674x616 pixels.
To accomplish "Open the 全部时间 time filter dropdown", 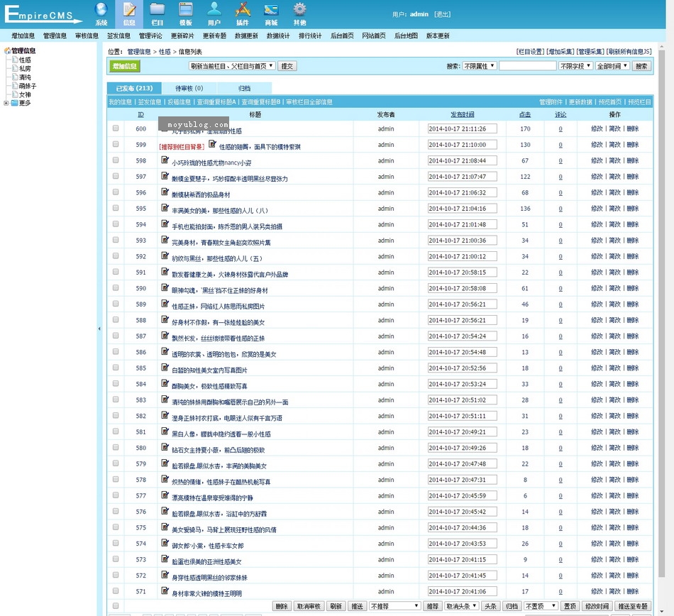I will 612,66.
